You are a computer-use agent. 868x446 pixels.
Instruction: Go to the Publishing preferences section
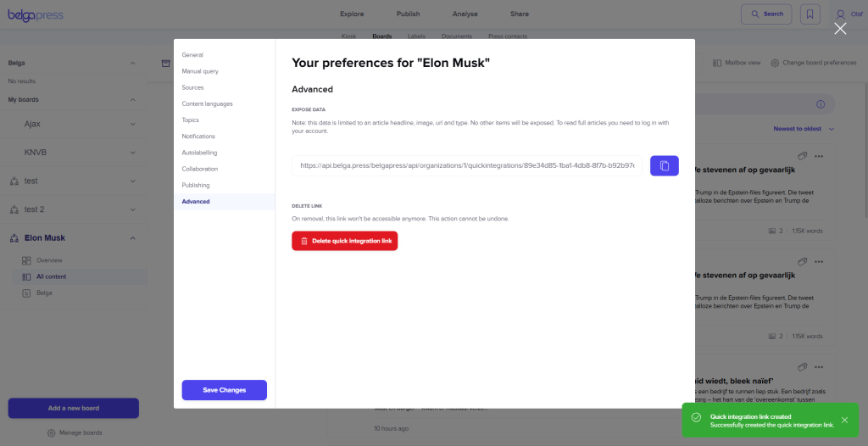(x=196, y=185)
